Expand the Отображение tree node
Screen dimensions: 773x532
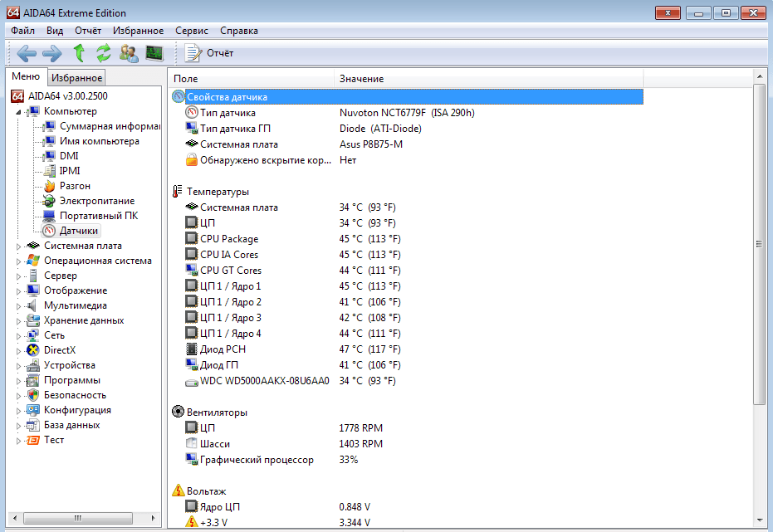(18, 291)
